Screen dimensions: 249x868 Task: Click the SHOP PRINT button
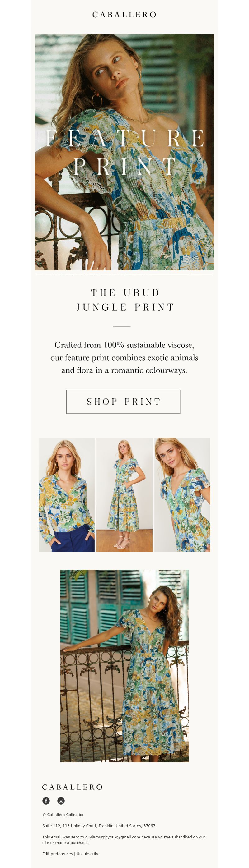pyautogui.click(x=123, y=402)
